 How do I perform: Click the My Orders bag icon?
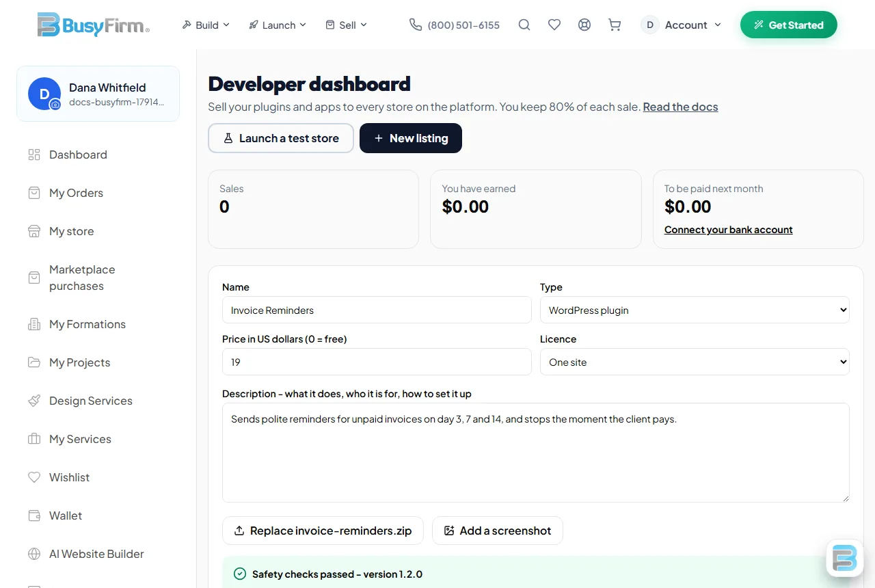tap(34, 193)
